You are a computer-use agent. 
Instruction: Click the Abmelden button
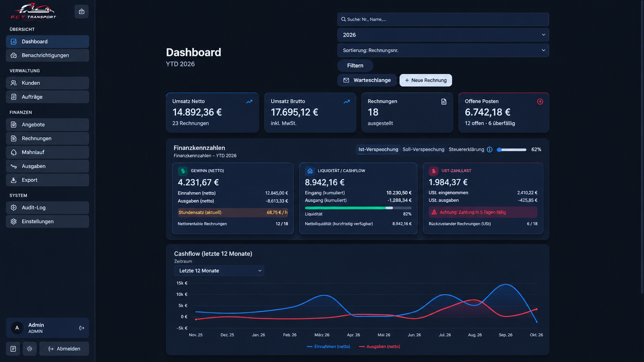coord(64,349)
